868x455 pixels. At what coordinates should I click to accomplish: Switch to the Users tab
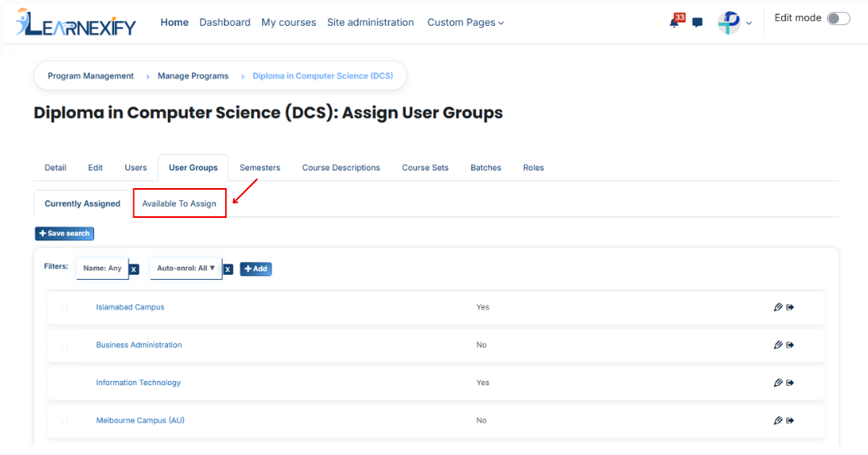pyautogui.click(x=136, y=168)
